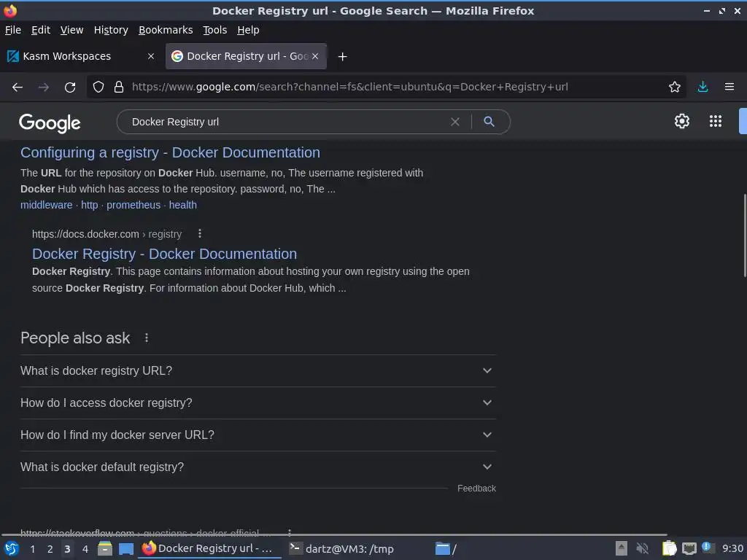Open the tracking protection shield
The height and width of the screenshot is (560, 747).
(98, 87)
